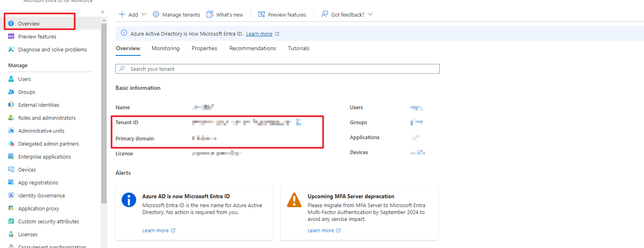Click the Search your tenant field
Image resolution: width=644 pixels, height=248 pixels.
[278, 69]
